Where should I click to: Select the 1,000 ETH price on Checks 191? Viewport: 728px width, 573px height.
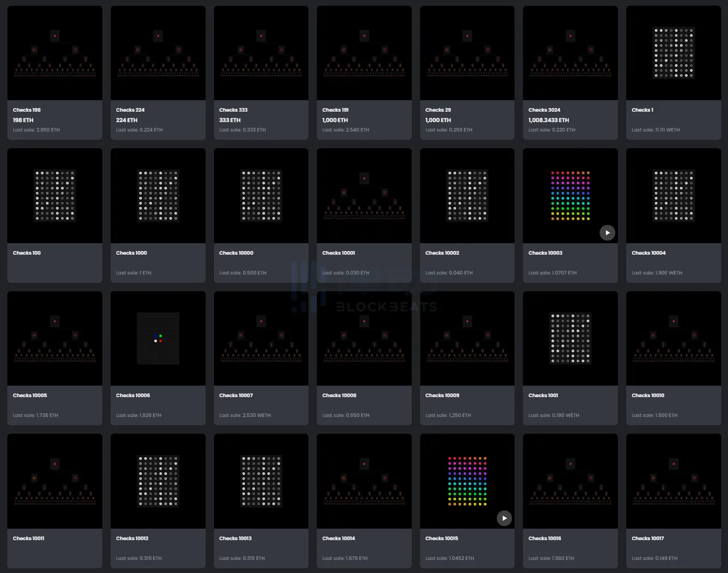[335, 120]
